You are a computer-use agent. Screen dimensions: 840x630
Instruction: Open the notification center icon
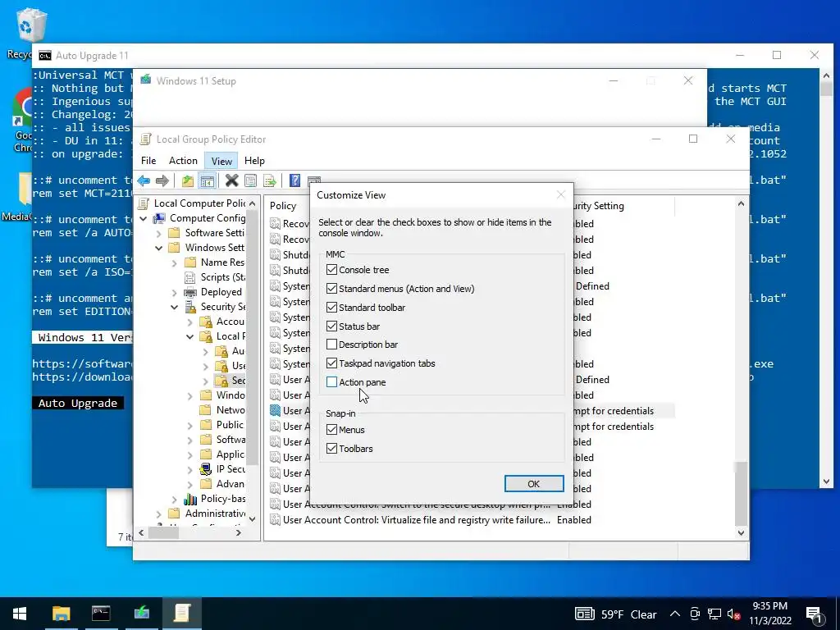click(814, 614)
